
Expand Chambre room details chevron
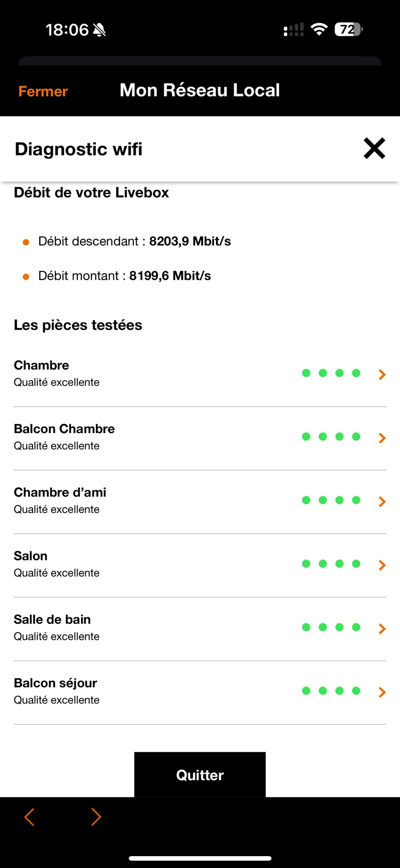pos(382,374)
